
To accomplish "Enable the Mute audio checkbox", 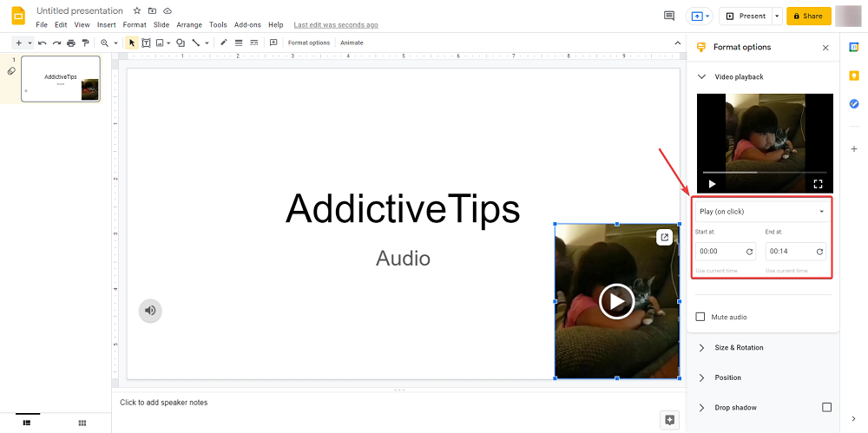I will 700,317.
